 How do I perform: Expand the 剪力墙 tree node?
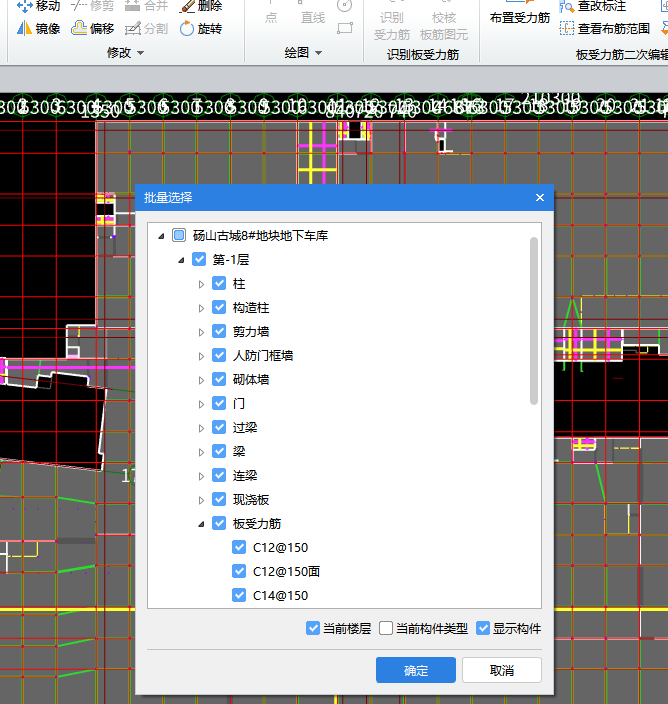tap(201, 332)
